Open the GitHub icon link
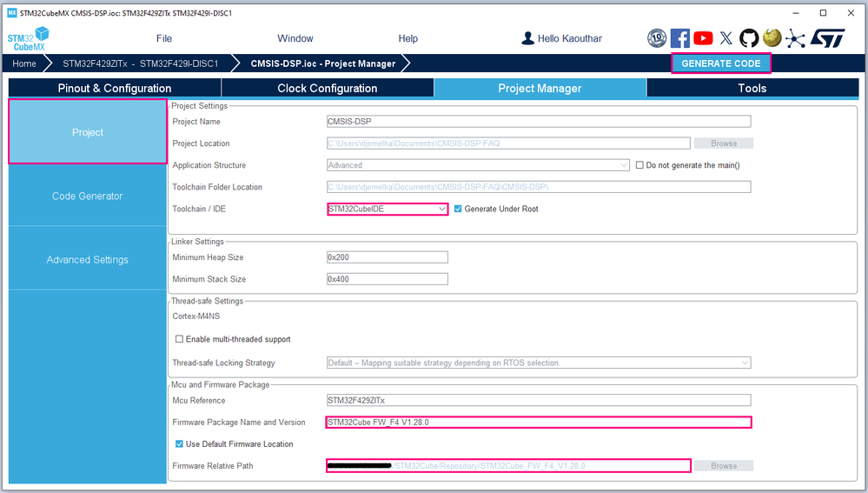The image size is (868, 493). pos(749,38)
